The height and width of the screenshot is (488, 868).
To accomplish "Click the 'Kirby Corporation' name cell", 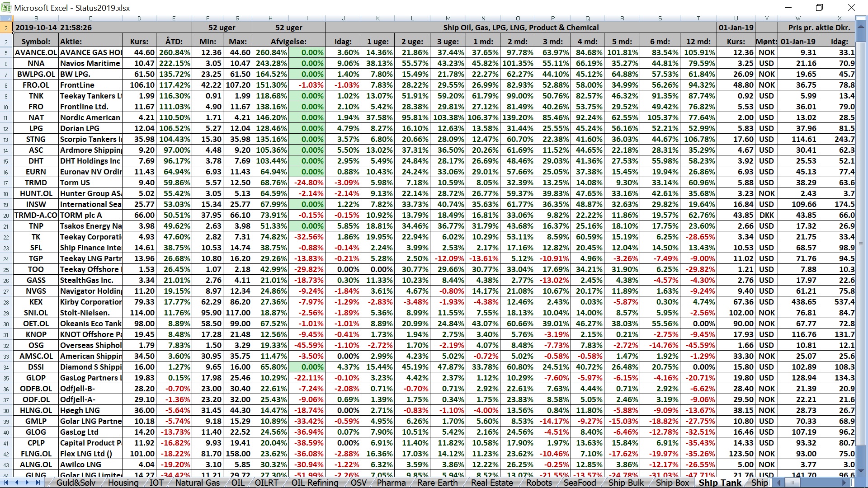I will click(x=90, y=302).
